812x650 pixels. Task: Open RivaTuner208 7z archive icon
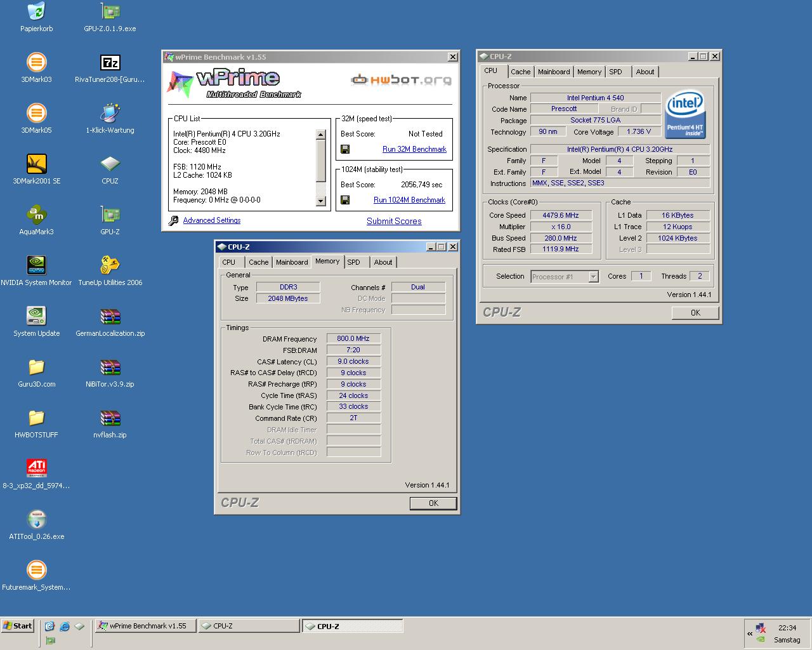[110, 62]
